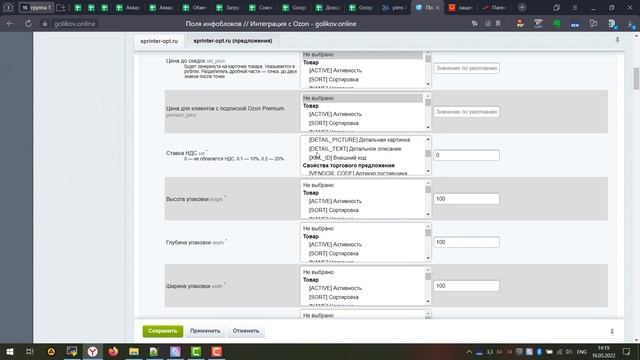Select [DETAIL_PICTURE] Детальная картинка in Ставка НДС list

coord(362,140)
